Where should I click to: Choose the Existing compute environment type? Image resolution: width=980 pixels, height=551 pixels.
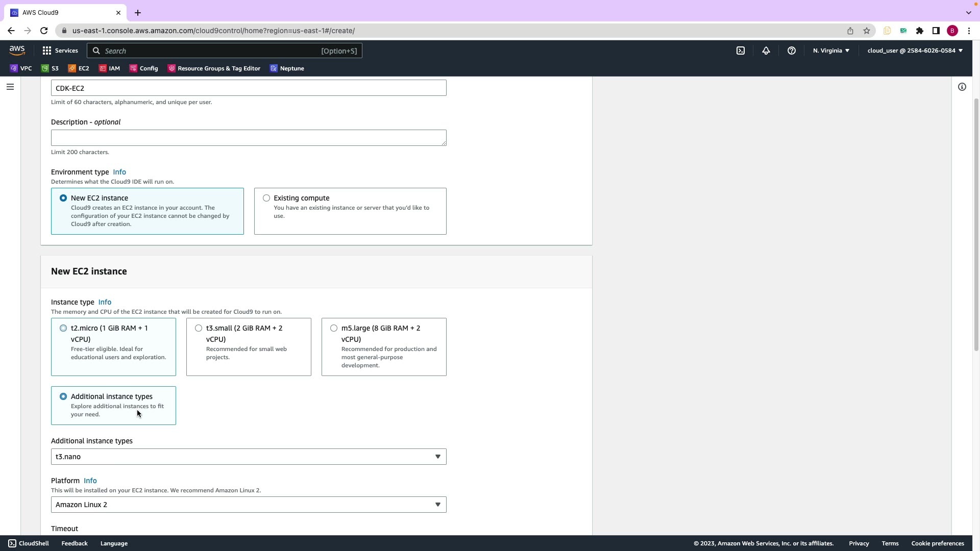266,198
